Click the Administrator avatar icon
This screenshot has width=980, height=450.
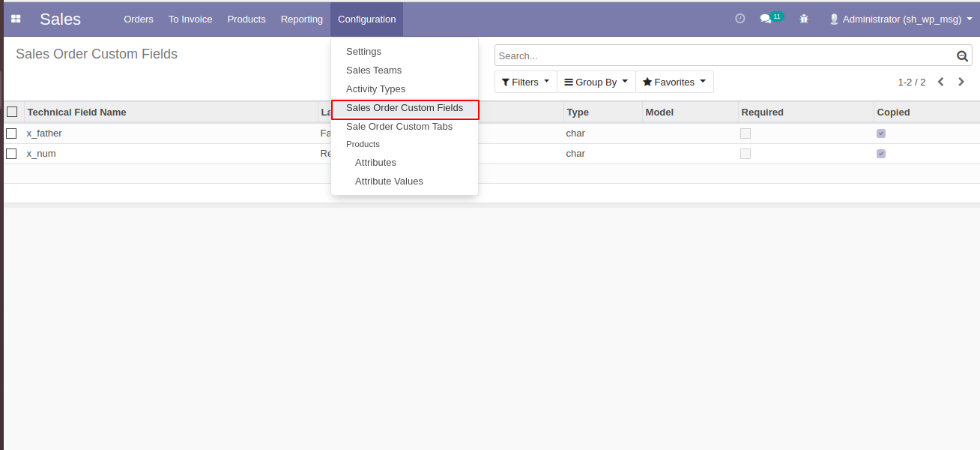click(x=834, y=19)
